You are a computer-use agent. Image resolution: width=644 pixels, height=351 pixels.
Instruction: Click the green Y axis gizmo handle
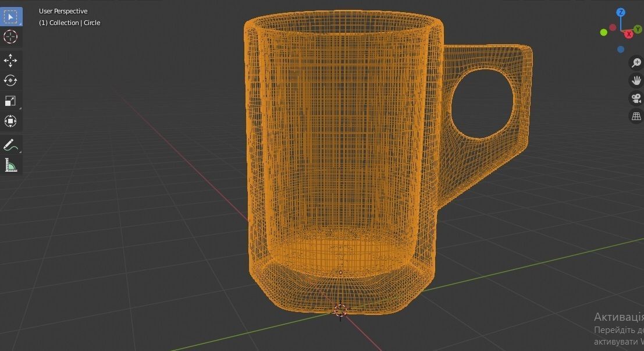638,29
